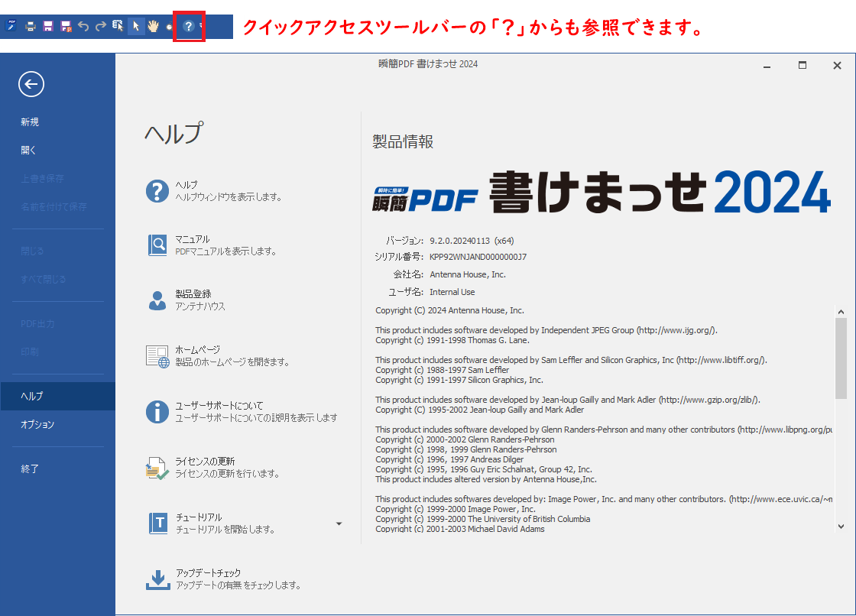856x616 pixels.
Task: Open the quick access toolbar customize dropdown
Action: [201, 26]
